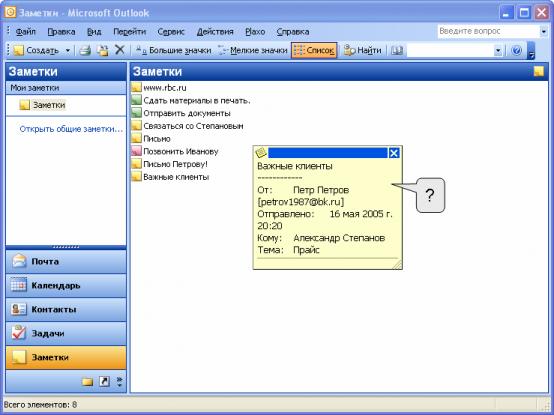
Task: Click the Введите вопрос help field
Action: pyautogui.click(x=488, y=31)
